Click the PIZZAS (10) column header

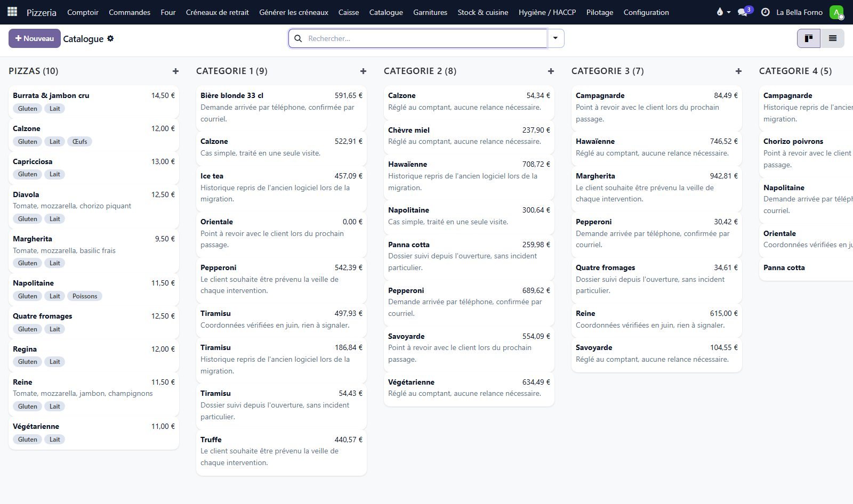pos(34,71)
